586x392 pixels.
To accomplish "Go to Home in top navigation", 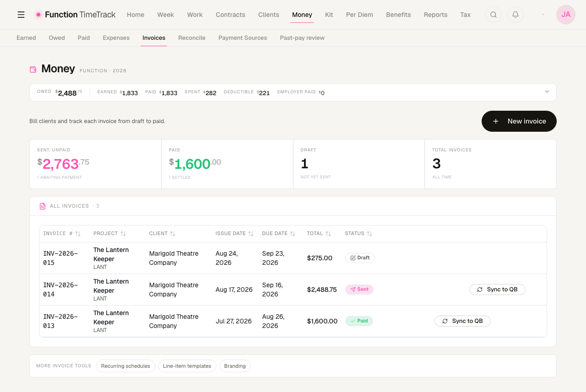I will click(x=136, y=15).
